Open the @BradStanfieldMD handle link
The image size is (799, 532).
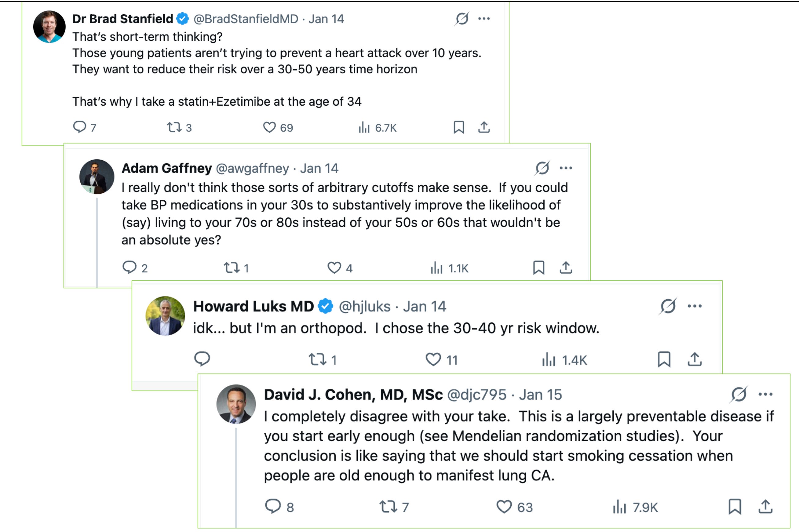(x=246, y=19)
